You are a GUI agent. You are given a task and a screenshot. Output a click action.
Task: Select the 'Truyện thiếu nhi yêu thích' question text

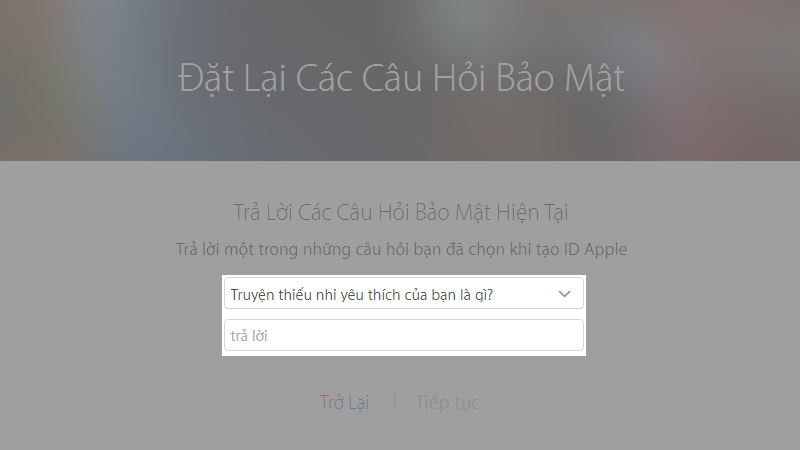click(x=362, y=295)
